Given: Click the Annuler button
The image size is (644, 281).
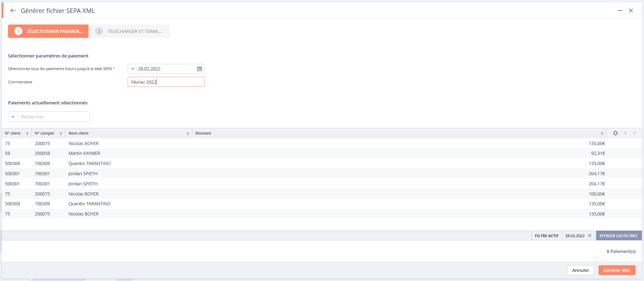Looking at the screenshot, I should (x=580, y=270).
